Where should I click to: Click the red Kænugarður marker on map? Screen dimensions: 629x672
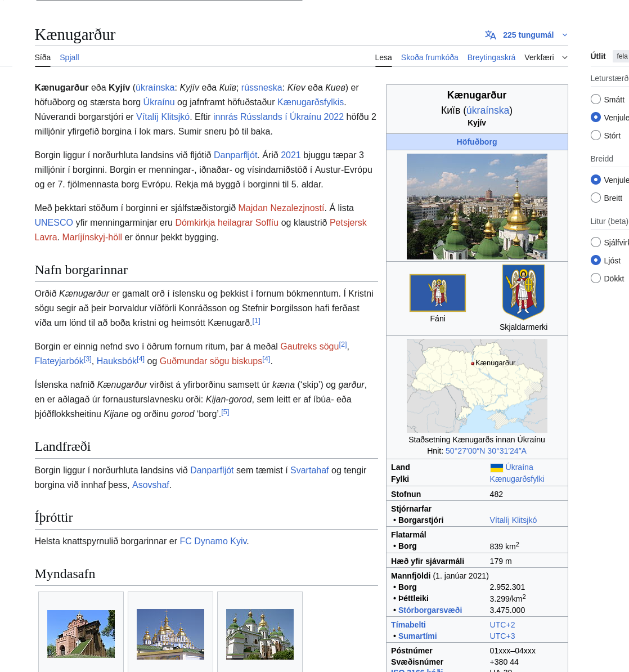coord(473,364)
